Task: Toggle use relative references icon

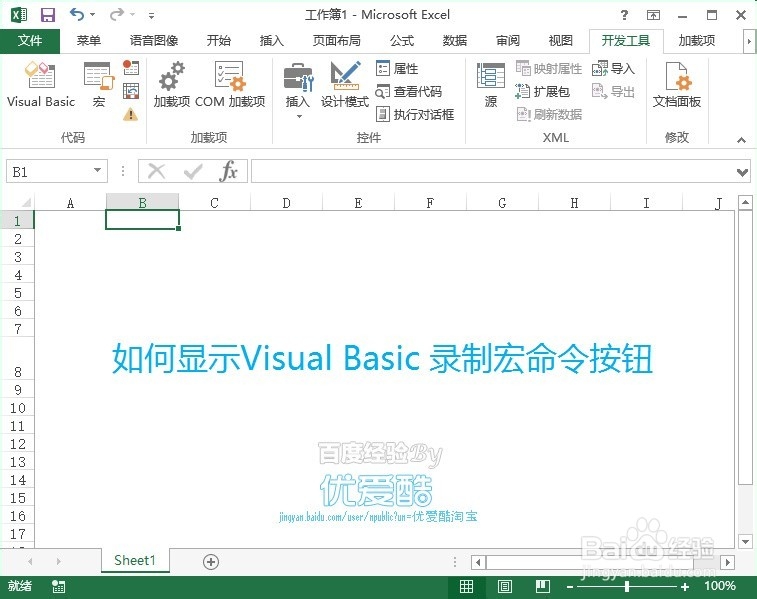Action: click(x=131, y=91)
